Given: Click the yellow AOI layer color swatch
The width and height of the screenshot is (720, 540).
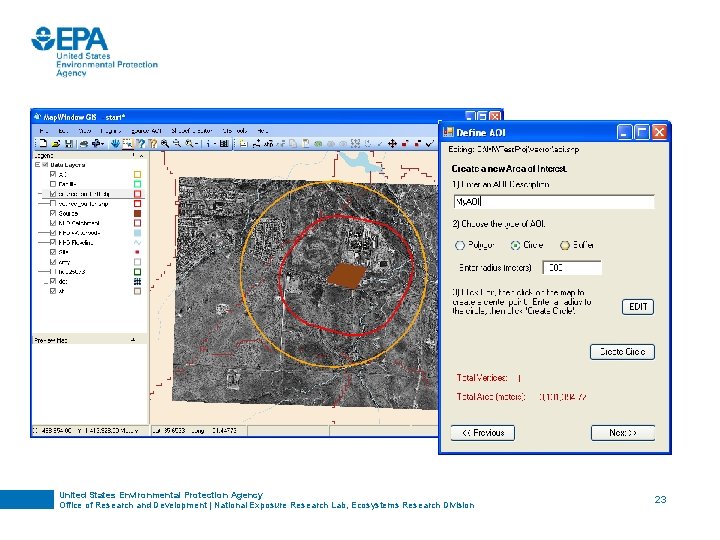Looking at the screenshot, I should (x=137, y=174).
